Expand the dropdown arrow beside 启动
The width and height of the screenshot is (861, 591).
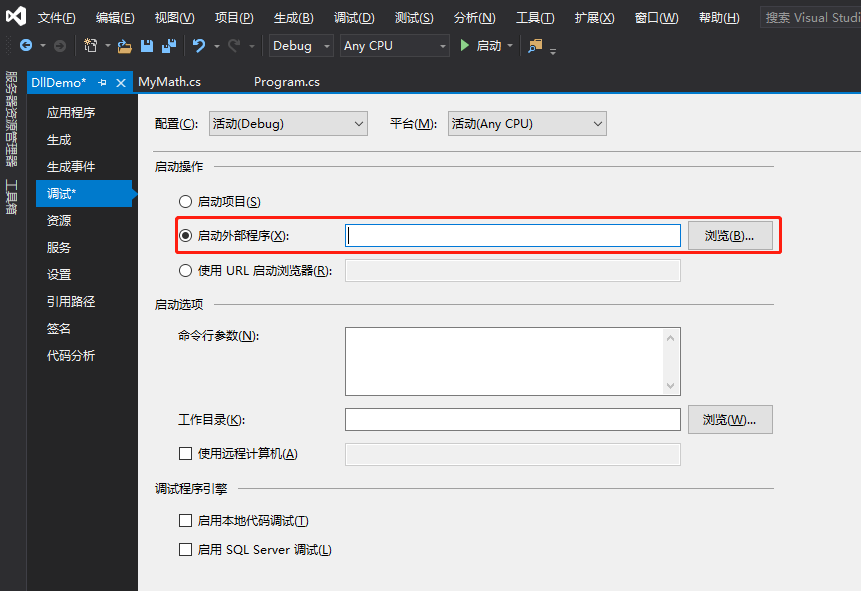(510, 46)
